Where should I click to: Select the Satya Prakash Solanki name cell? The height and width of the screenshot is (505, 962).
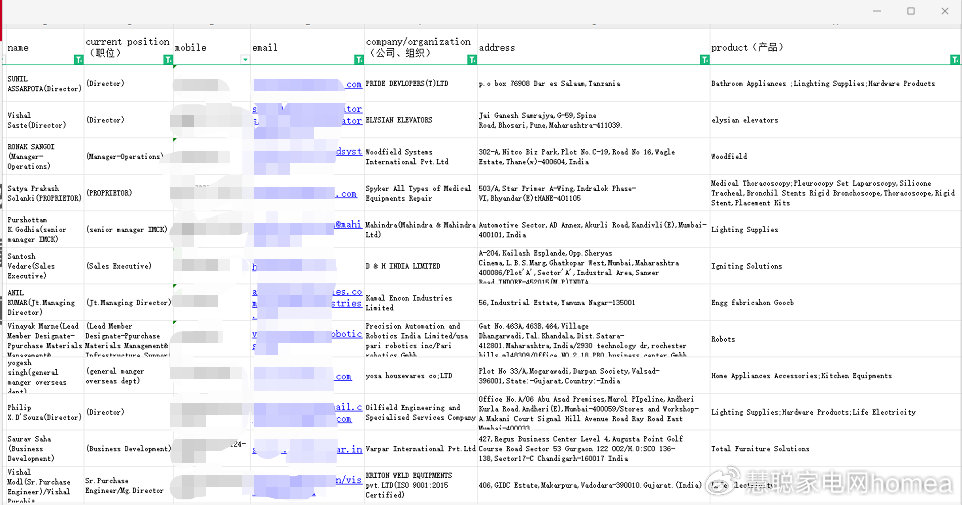[45, 193]
